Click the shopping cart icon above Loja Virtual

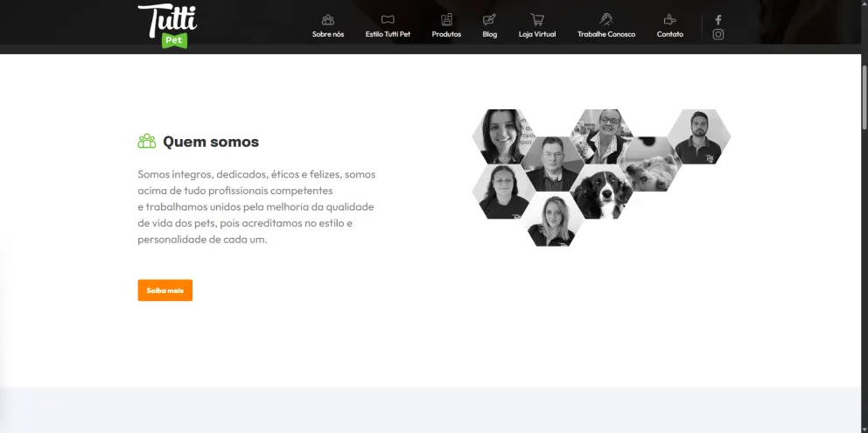[537, 20]
